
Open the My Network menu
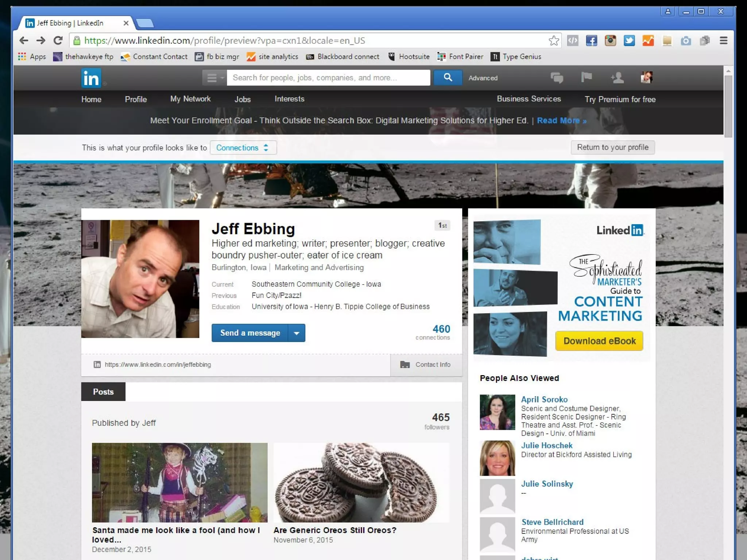pyautogui.click(x=190, y=99)
